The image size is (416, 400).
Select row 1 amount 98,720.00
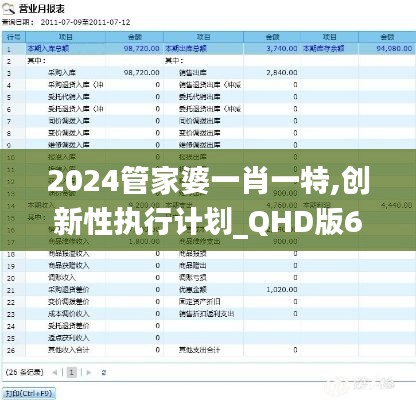(141, 49)
